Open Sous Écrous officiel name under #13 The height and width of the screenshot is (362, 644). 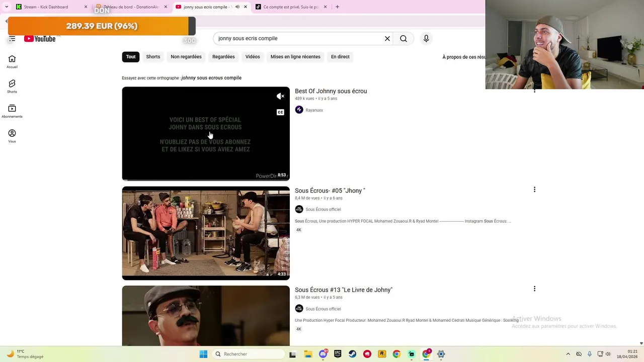[323, 309]
